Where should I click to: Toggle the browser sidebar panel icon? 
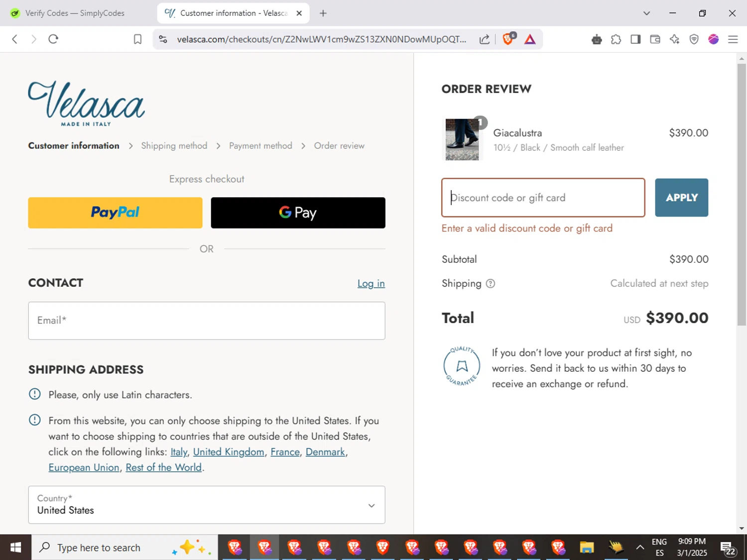point(635,39)
